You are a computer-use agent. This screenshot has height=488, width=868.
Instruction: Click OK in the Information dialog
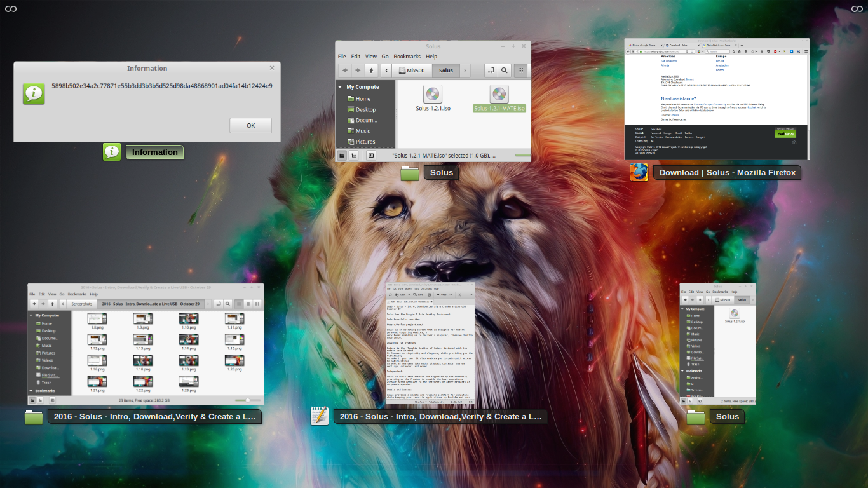(250, 125)
